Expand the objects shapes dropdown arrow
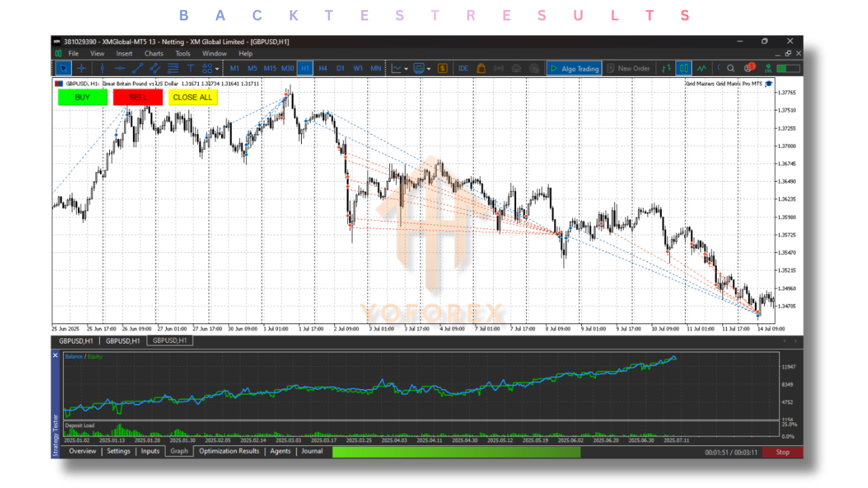Image resolution: width=868 pixels, height=488 pixels. [x=217, y=69]
